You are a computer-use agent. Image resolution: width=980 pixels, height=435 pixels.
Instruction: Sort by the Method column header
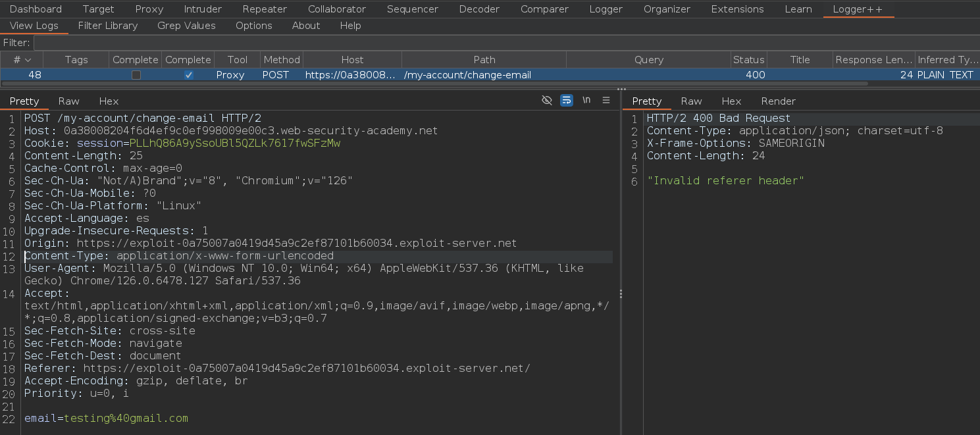coord(282,60)
